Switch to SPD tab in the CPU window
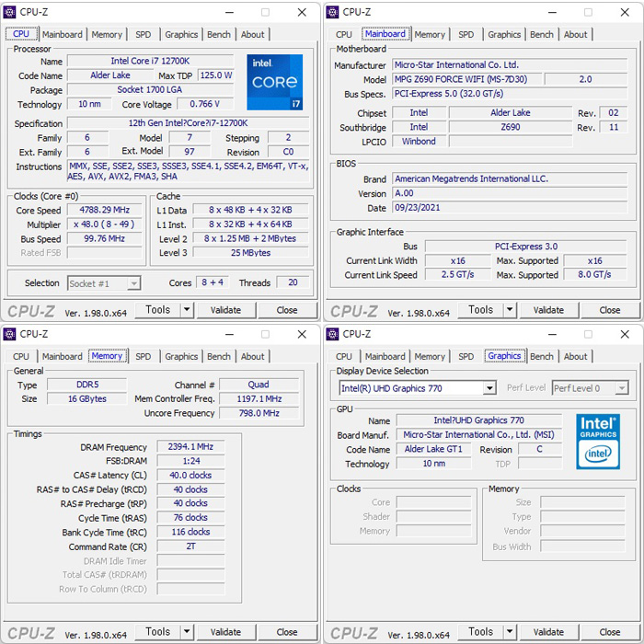 pos(144,35)
